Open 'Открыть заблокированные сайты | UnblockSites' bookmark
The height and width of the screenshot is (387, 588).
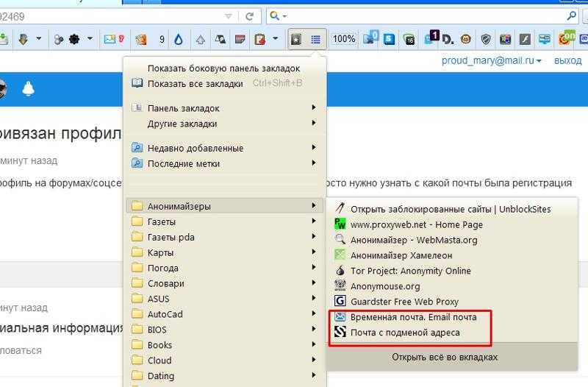coord(452,209)
